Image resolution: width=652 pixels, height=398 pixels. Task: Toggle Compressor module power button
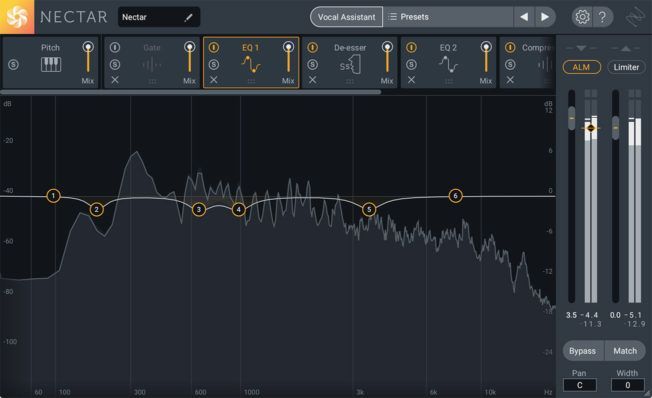click(510, 47)
